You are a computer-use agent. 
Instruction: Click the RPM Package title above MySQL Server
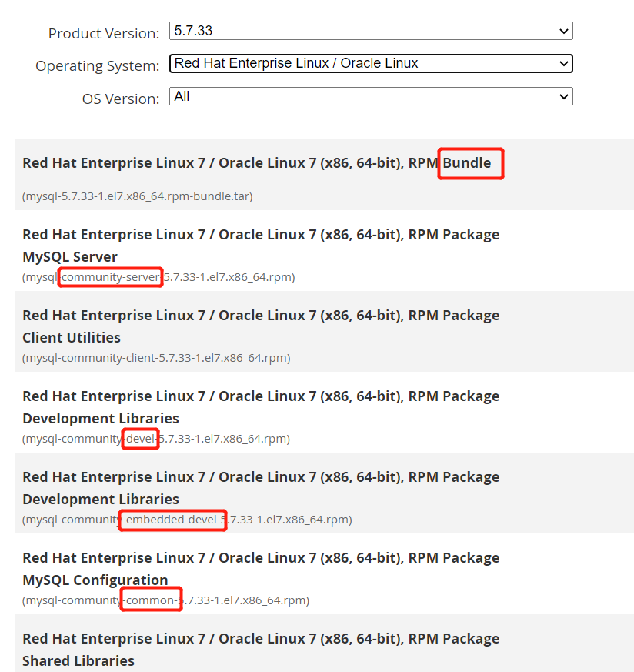point(261,235)
